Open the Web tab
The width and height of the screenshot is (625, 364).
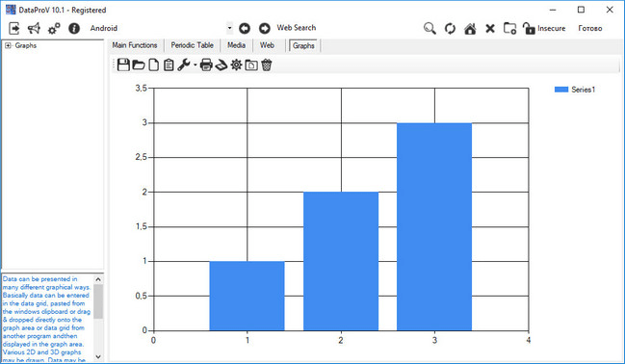267,45
